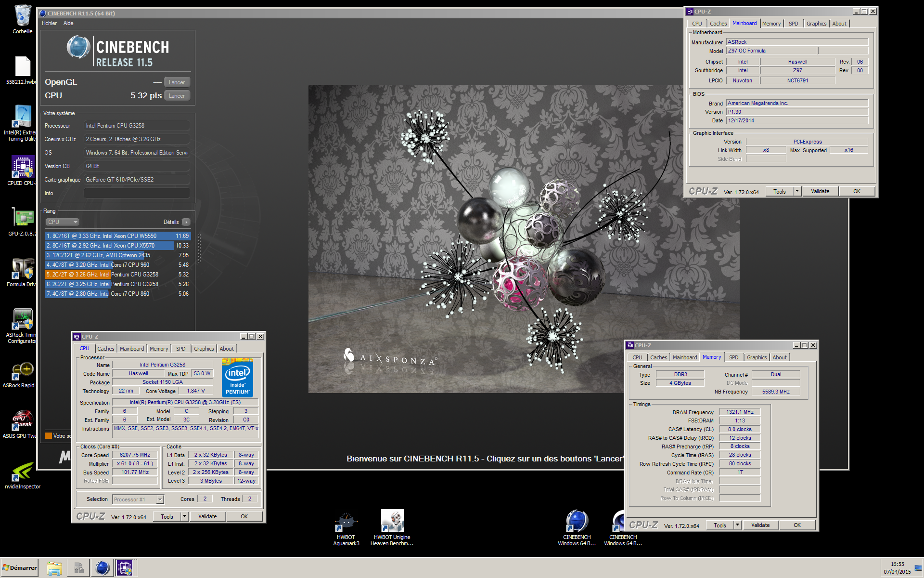Open SPD tab in Memory CPU-Z window
This screenshot has height=578, width=924.
[x=734, y=357]
